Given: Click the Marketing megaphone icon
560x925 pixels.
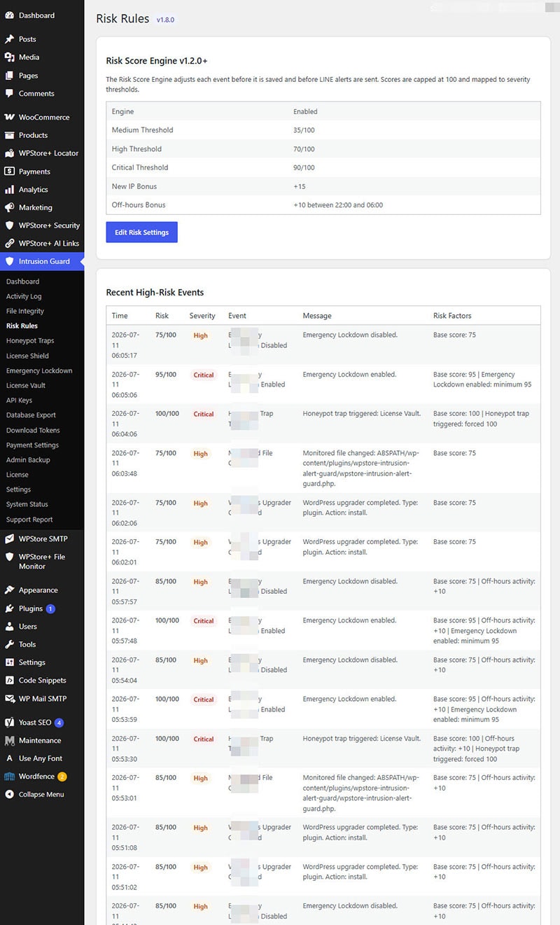Looking at the screenshot, I should pos(9,208).
